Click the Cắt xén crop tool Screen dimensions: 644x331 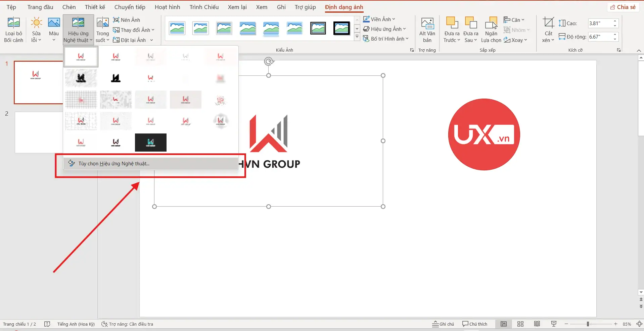(x=548, y=30)
